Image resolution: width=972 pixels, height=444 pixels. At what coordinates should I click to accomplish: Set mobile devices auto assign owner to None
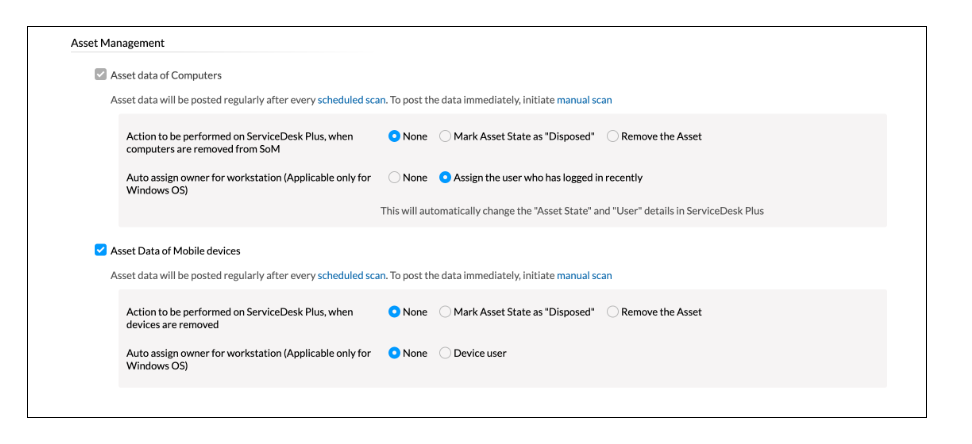click(395, 353)
